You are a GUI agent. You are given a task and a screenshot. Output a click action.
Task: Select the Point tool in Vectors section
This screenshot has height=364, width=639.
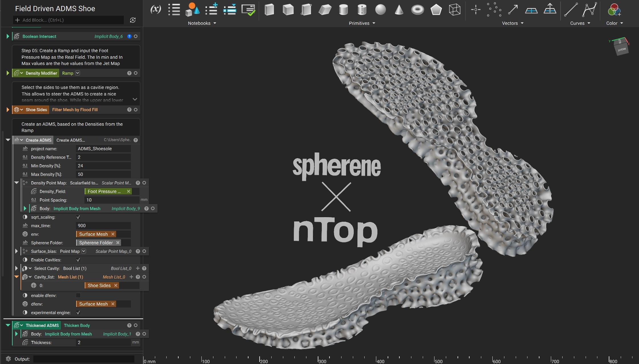point(475,9)
